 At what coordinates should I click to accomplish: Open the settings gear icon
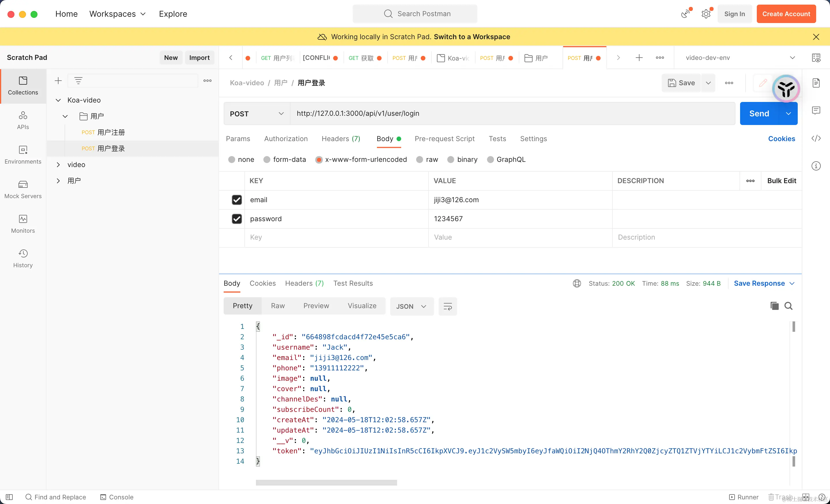706,14
